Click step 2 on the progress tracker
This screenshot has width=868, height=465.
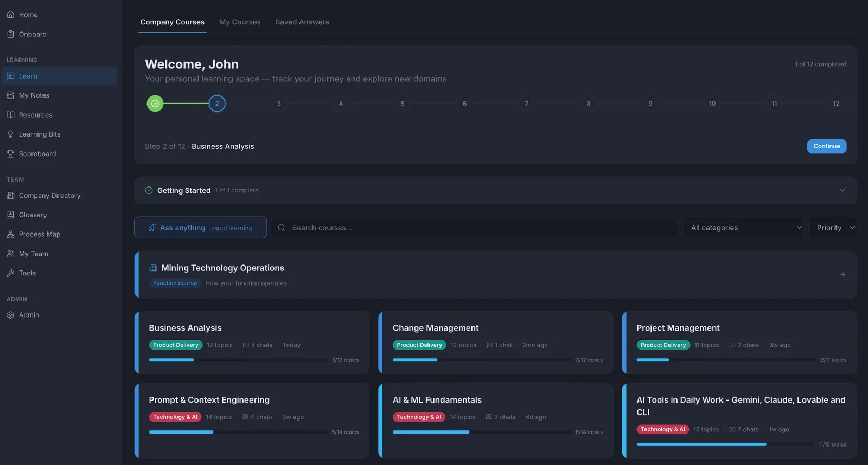(x=217, y=104)
